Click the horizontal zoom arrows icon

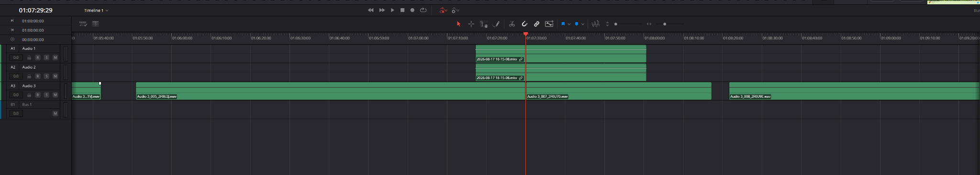(x=649, y=24)
